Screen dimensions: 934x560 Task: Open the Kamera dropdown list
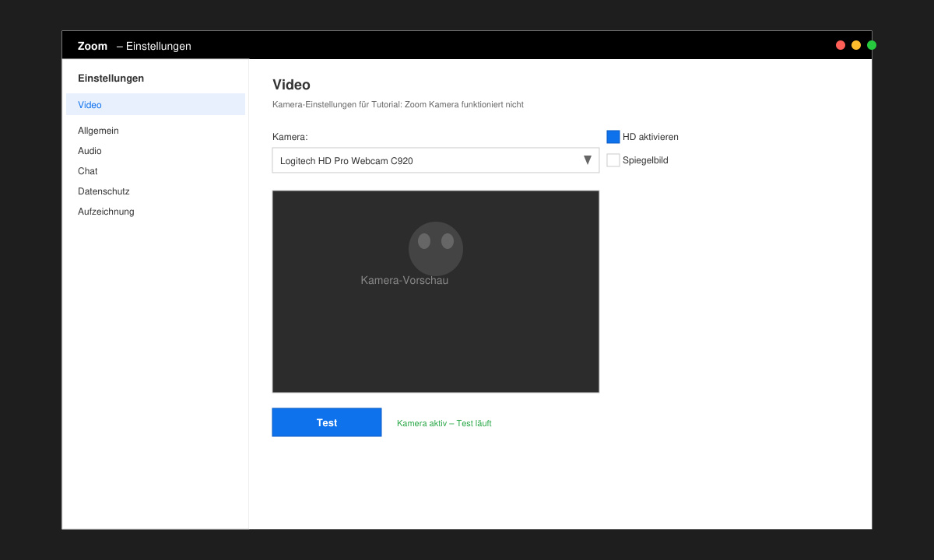tap(436, 160)
